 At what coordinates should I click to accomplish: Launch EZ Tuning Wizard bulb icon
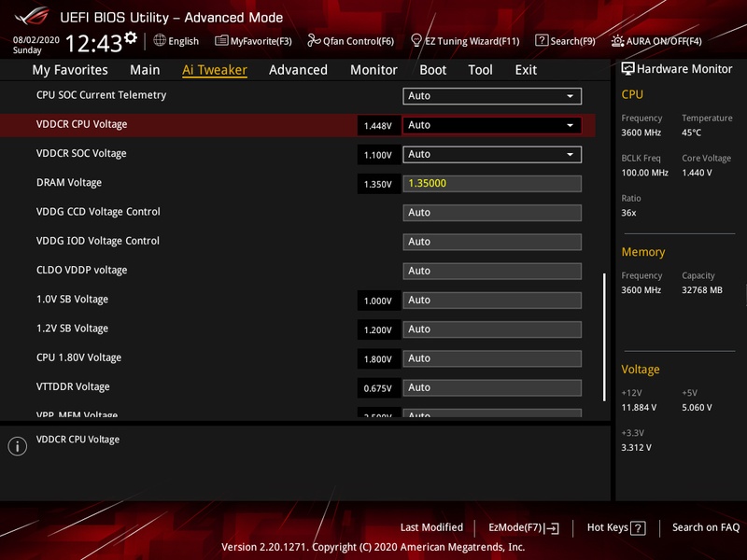point(416,41)
